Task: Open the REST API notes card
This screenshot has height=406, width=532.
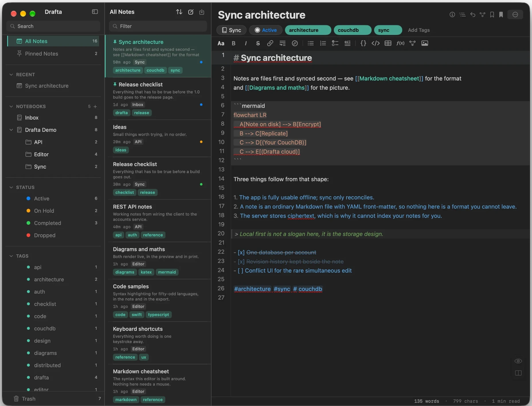Action: pos(159,221)
